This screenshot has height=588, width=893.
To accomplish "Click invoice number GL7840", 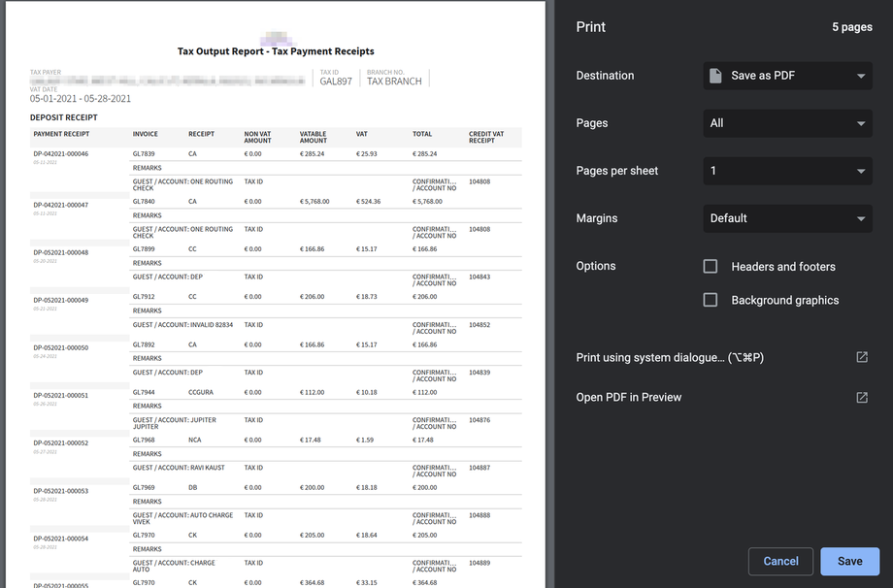I will tap(144, 202).
